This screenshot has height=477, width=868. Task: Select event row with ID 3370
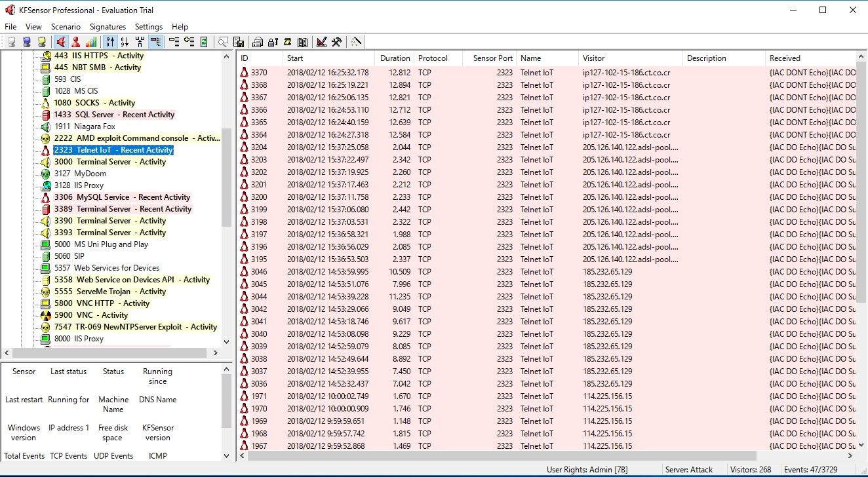[x=545, y=73]
